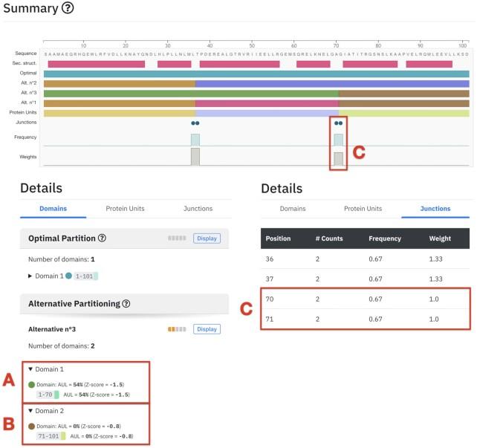Collapse the Domain 2 section
Viewport: 477px width, 448px height.
31,411
